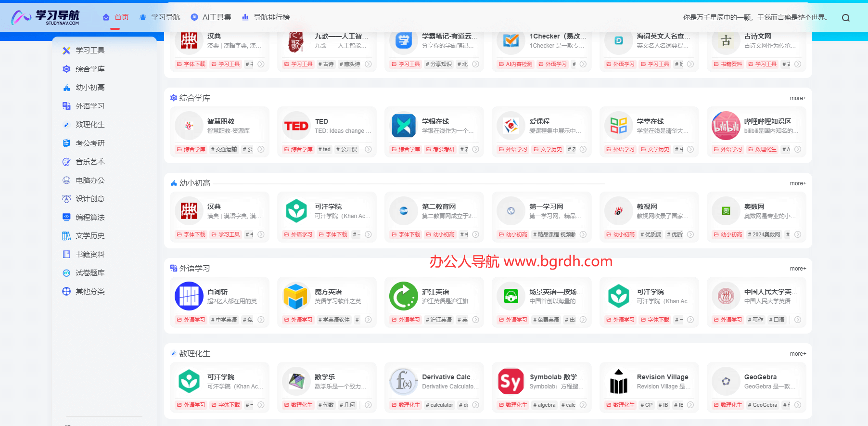Expand 幼小初高 section via more+
The height and width of the screenshot is (426, 868).
tap(797, 183)
